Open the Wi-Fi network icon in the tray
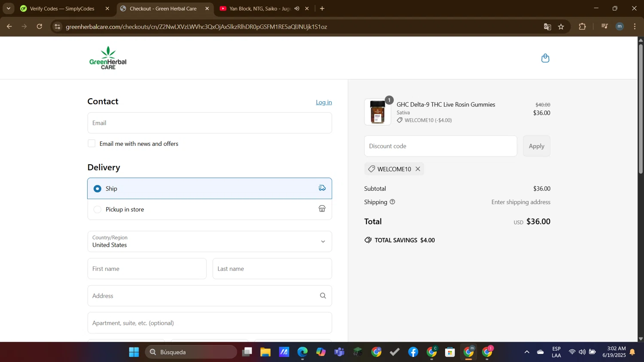Image resolution: width=644 pixels, height=362 pixels. (572, 352)
